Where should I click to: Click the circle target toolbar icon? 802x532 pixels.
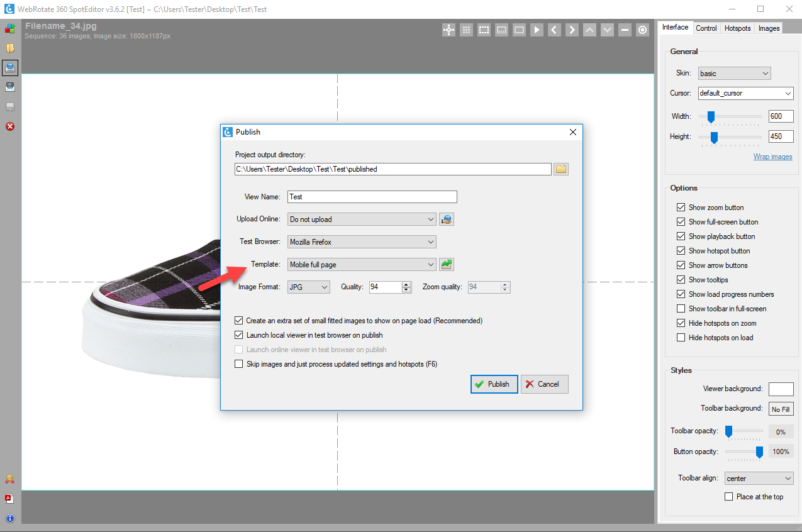[x=642, y=30]
